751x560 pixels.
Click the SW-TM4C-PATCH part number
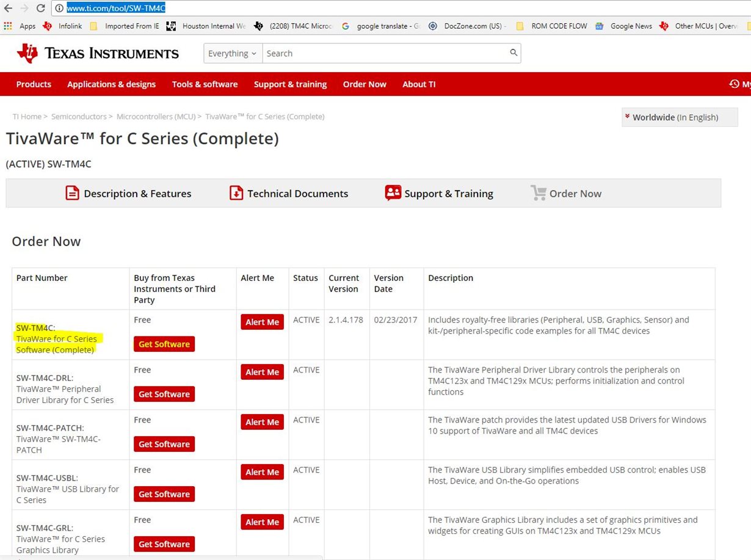click(x=50, y=428)
